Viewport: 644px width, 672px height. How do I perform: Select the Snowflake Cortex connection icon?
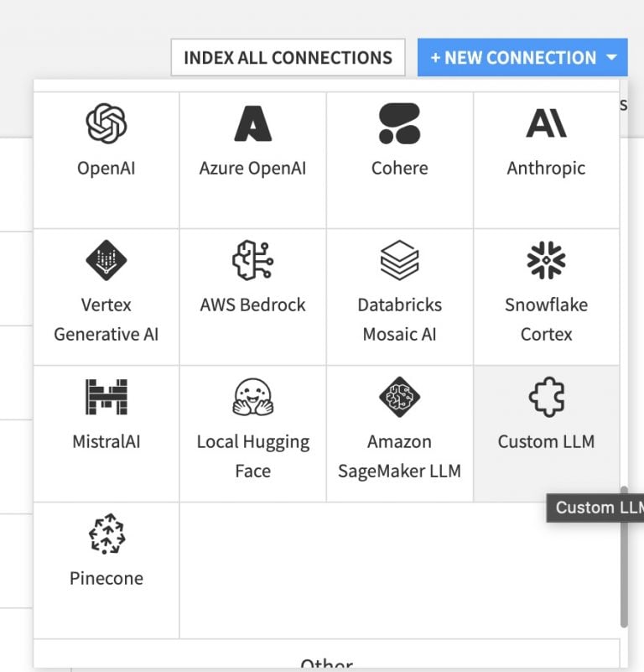(546, 261)
